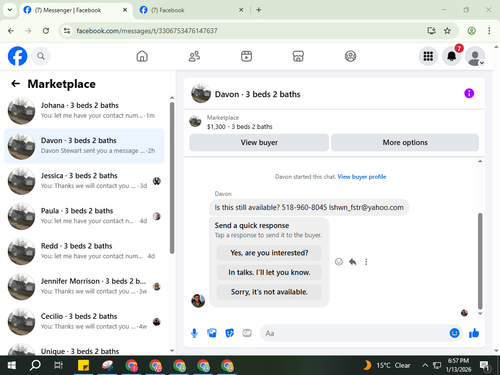
Task: Open the Windows Start button
Action: click(x=12, y=365)
